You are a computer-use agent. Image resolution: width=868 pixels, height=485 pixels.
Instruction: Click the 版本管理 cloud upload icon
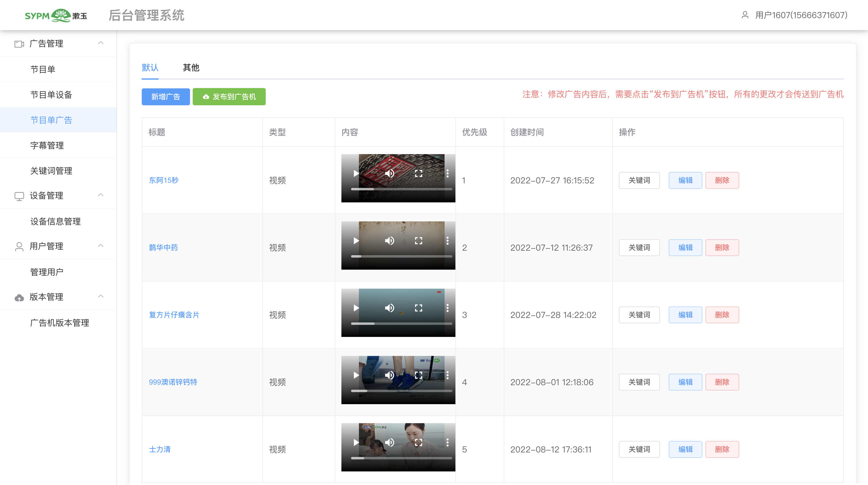(x=19, y=298)
